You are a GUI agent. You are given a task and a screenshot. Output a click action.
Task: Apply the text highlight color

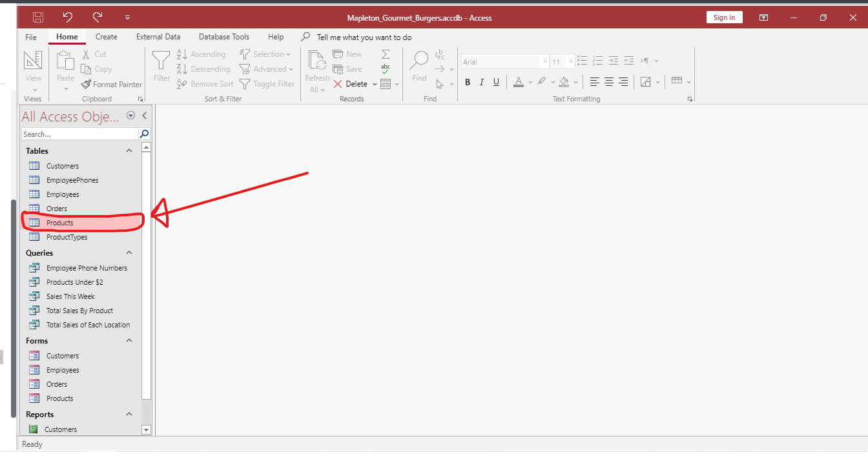541,82
